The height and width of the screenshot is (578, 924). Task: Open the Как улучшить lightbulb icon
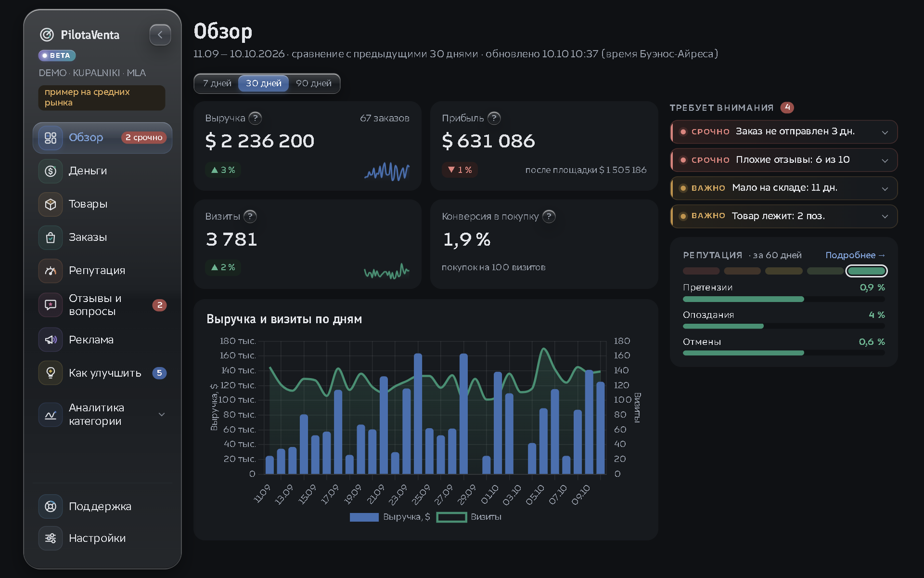tap(51, 373)
